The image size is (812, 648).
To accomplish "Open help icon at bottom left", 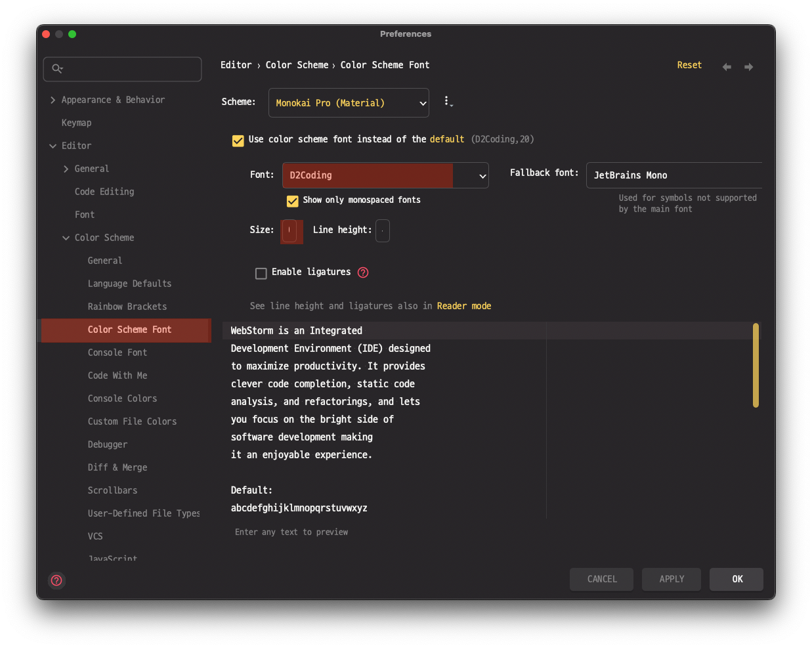I will [56, 580].
